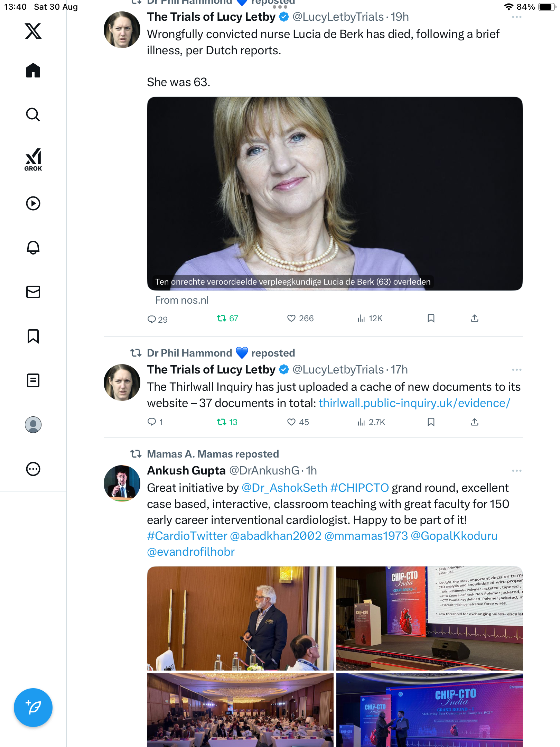Like the Lucia de Berk post
This screenshot has height=747, width=560.
point(291,318)
